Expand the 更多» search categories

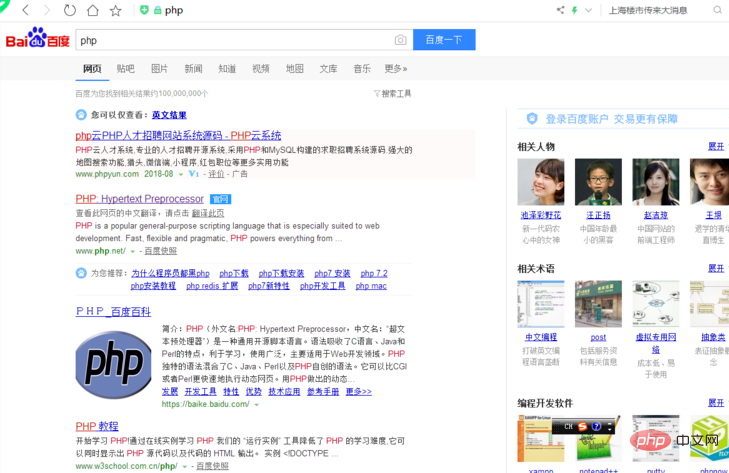click(396, 69)
